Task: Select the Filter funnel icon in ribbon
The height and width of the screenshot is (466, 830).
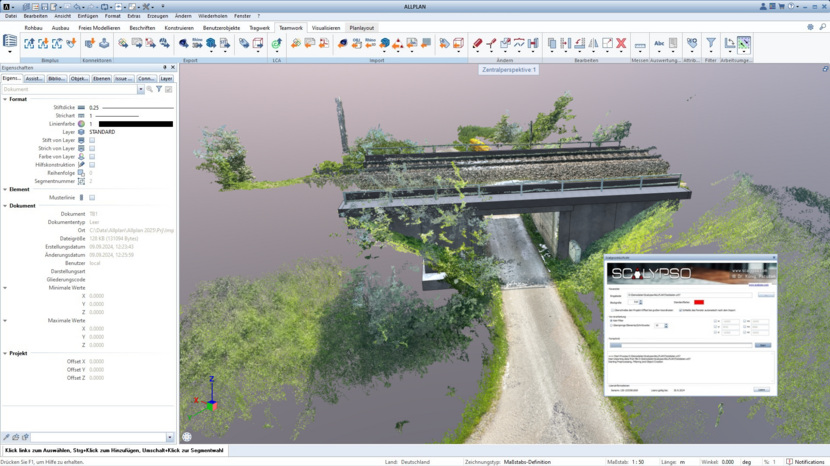Action: 711,44
